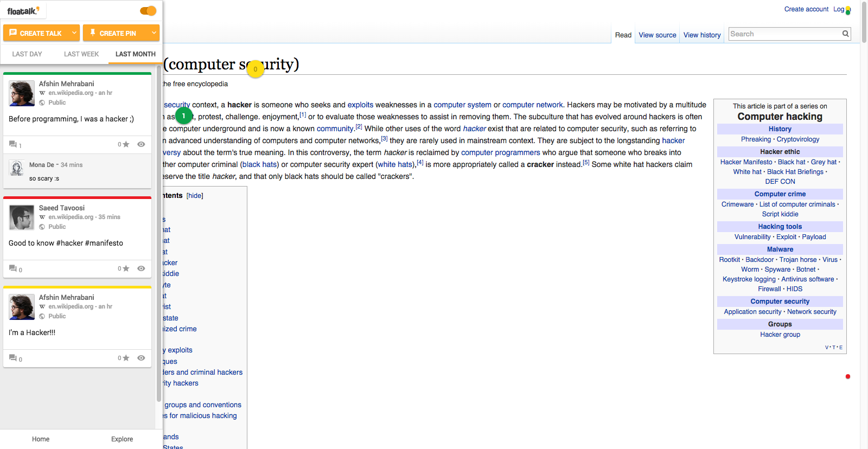Open the Read tab on Wikipedia
The height and width of the screenshot is (449, 868).
point(623,35)
